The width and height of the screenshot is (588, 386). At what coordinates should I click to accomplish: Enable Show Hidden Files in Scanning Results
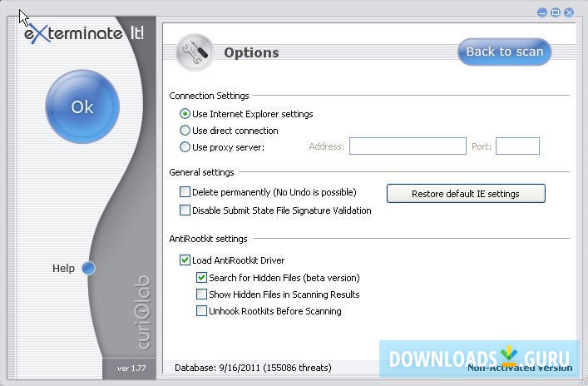(x=201, y=294)
